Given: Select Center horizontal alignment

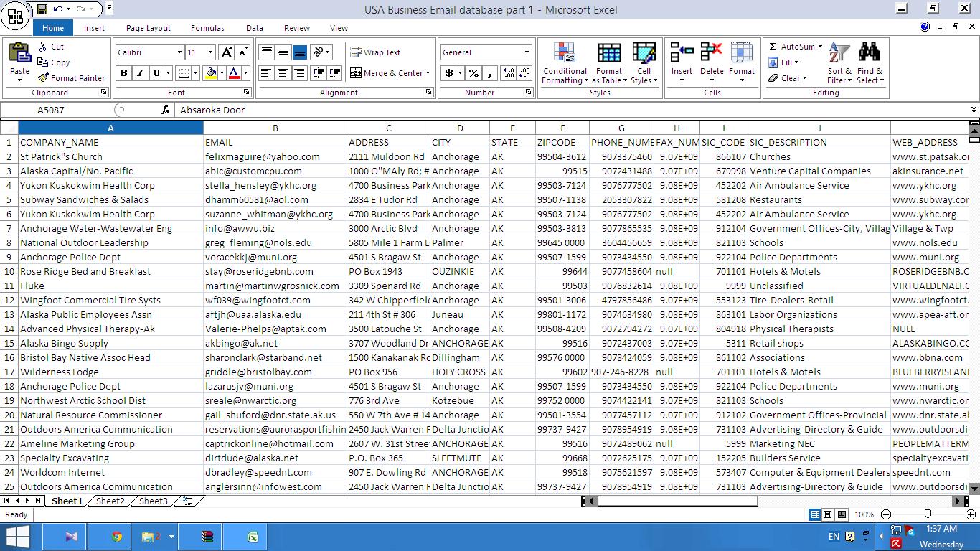Looking at the screenshot, I should 283,73.
